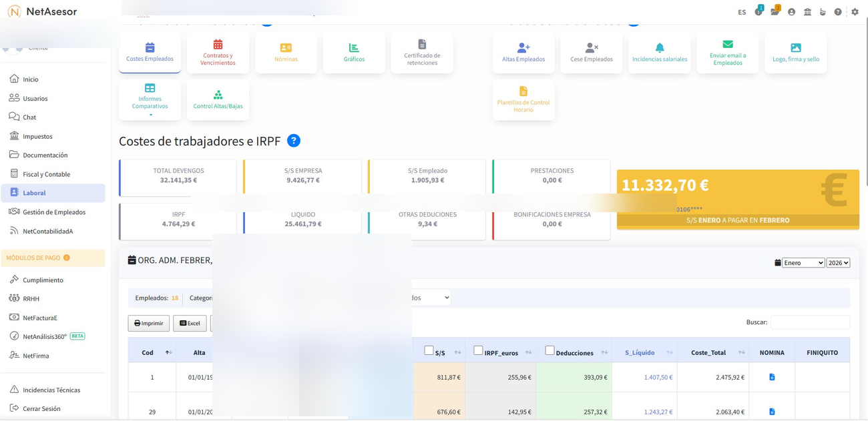868x421 pixels.
Task: Open the settings gear in top bar
Action: click(x=855, y=12)
